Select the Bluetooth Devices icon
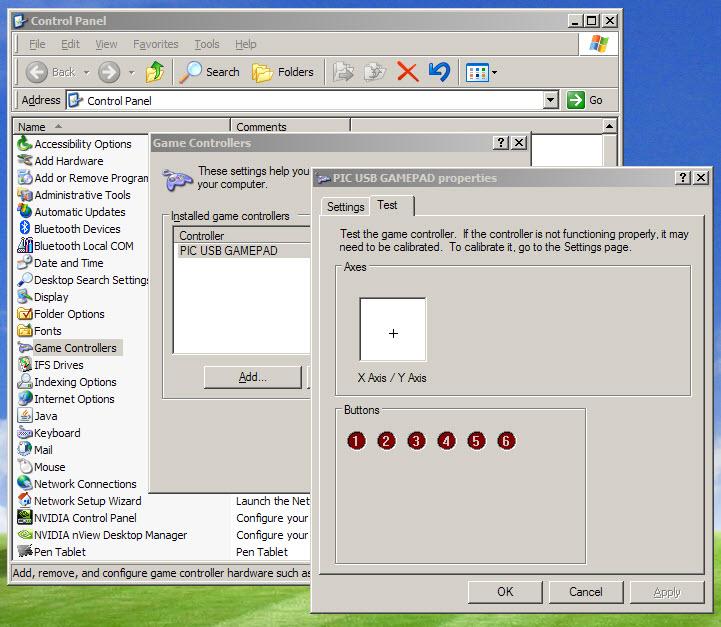Screen dimensions: 721x627 [24, 229]
